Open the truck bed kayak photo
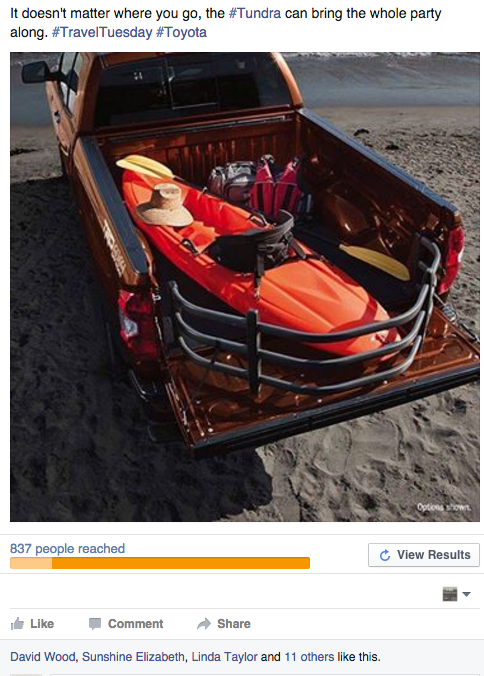Viewport: 484px width, 676px height. pos(245,287)
